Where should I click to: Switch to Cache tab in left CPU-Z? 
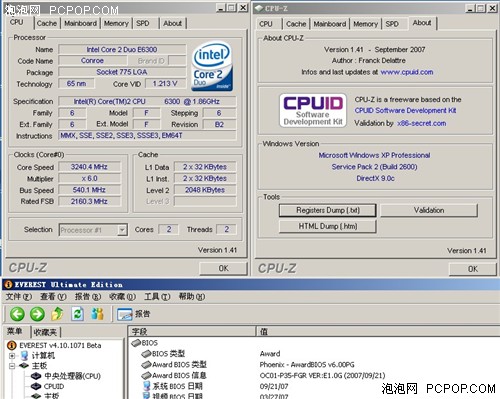(x=47, y=23)
